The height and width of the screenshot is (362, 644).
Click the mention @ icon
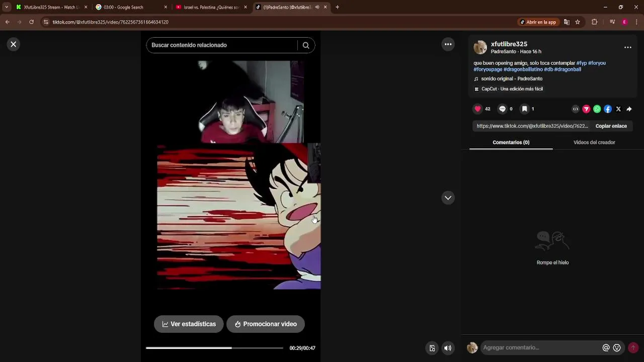click(606, 348)
